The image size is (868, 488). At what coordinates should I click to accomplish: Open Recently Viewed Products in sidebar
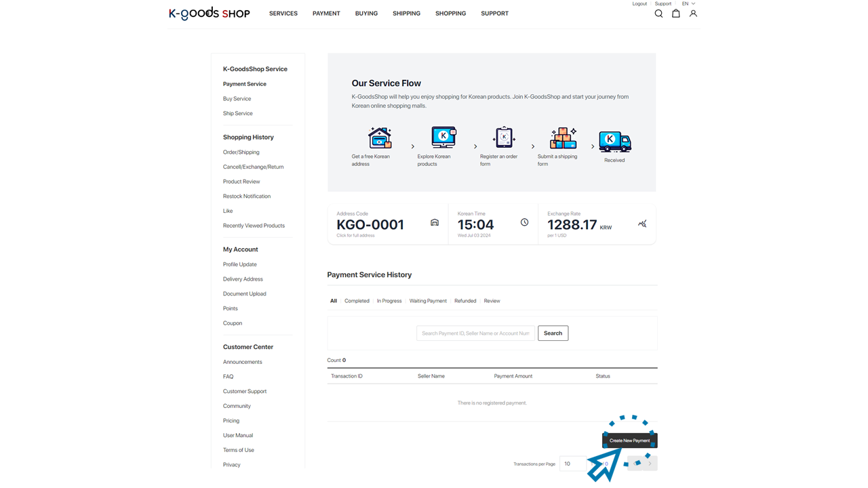(x=254, y=226)
